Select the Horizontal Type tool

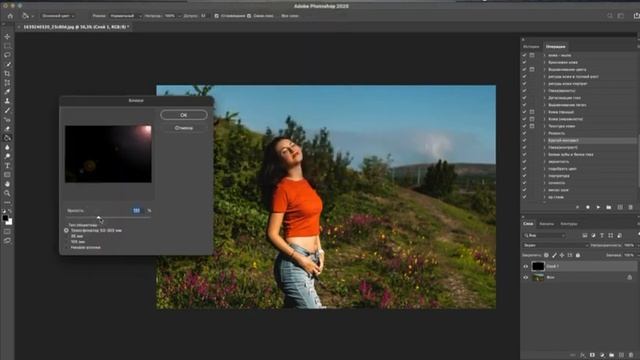tap(7, 166)
